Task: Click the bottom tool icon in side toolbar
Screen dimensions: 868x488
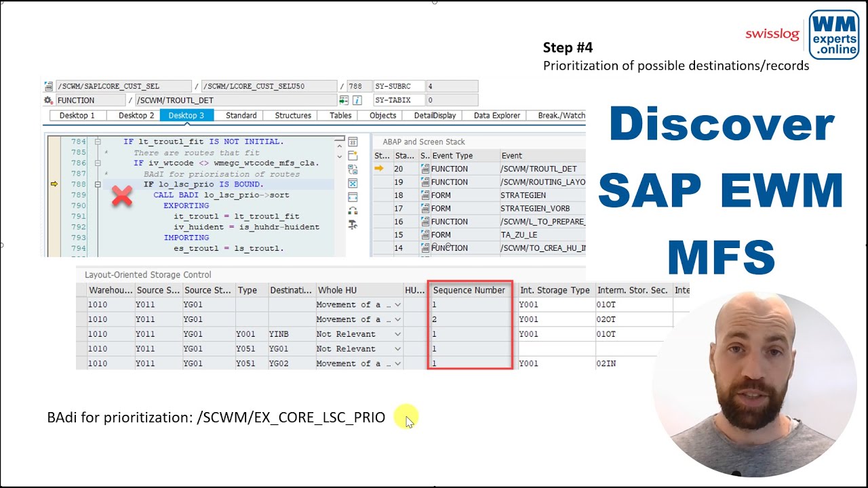Action: pyautogui.click(x=353, y=224)
